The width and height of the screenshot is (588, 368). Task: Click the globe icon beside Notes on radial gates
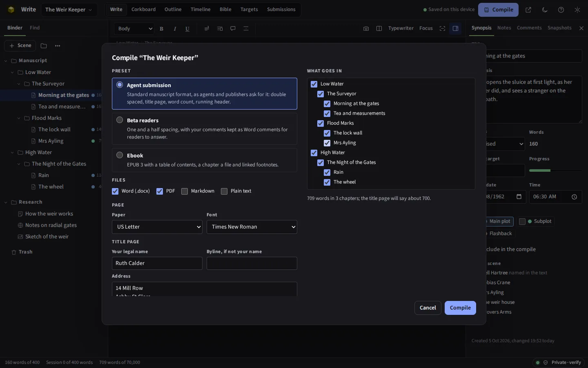(x=20, y=225)
